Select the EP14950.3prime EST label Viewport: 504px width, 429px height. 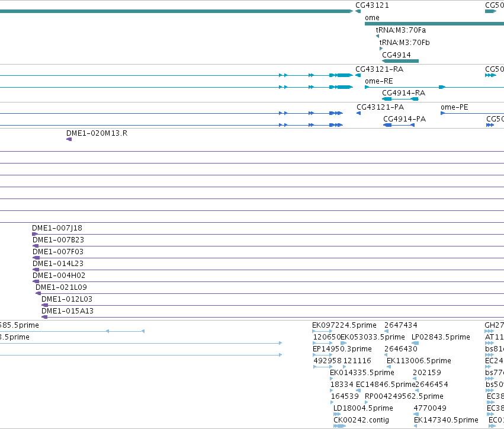tap(342, 349)
